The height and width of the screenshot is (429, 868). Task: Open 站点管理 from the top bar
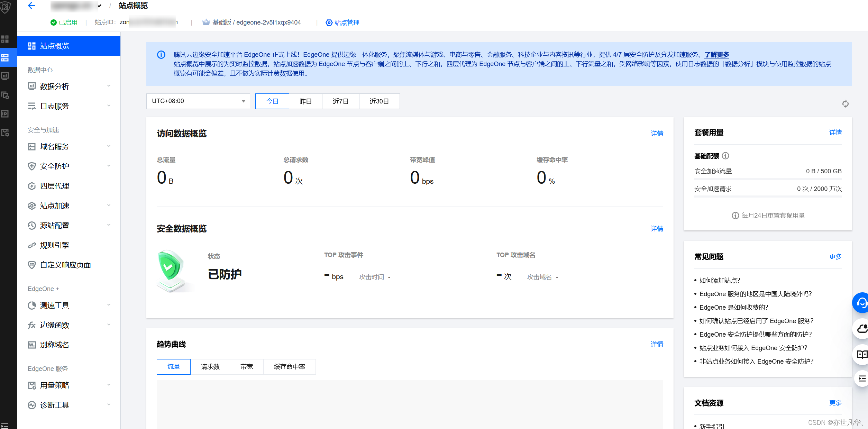point(346,22)
